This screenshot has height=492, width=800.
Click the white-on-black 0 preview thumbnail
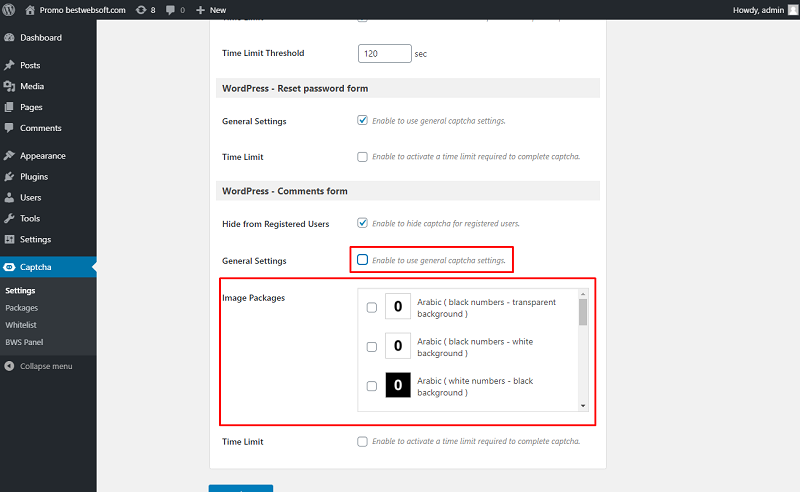click(398, 385)
